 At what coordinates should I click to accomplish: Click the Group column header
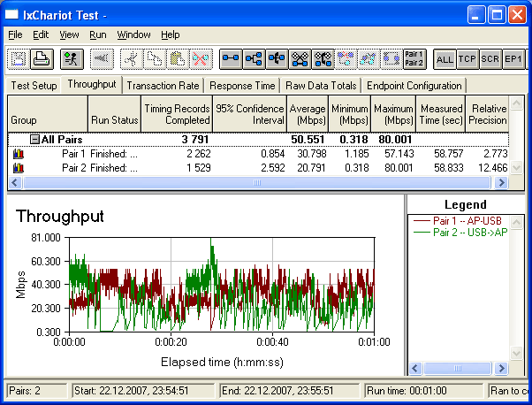(48, 114)
